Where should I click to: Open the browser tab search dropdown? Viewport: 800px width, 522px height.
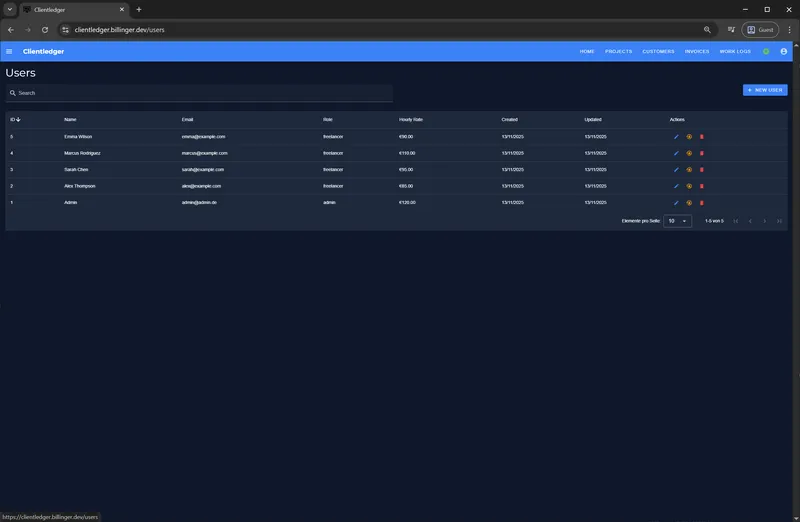tap(10, 9)
